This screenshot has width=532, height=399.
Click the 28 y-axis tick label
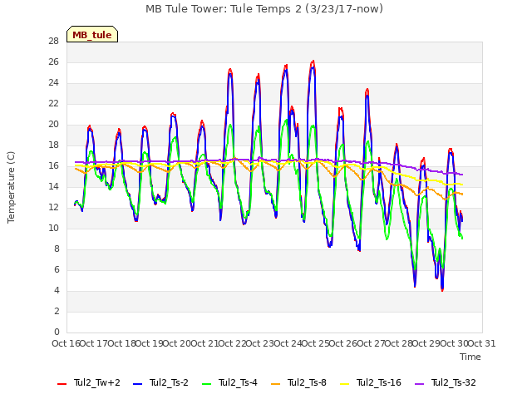pyautogui.click(x=53, y=42)
